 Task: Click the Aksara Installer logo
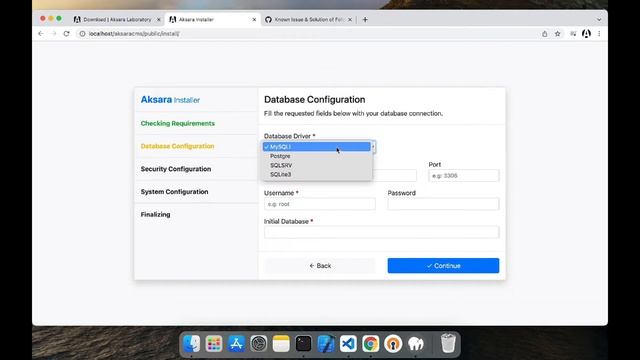coord(170,100)
